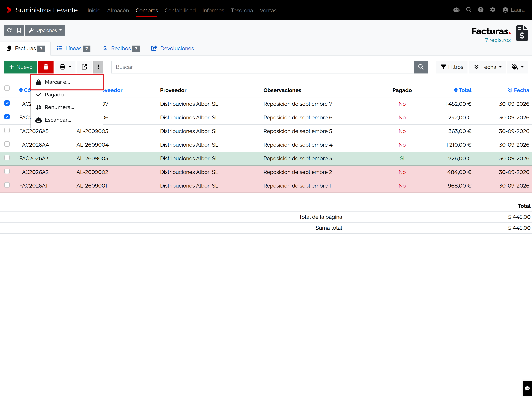Viewport: 532px width, 399px height.
Task: Uncheck the first invoice row checkbox
Action: 7,103
